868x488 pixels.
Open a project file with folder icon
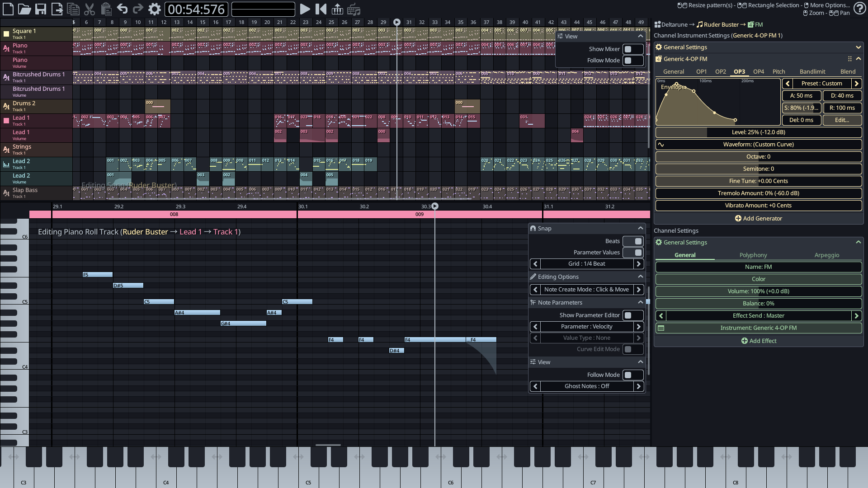tap(24, 9)
